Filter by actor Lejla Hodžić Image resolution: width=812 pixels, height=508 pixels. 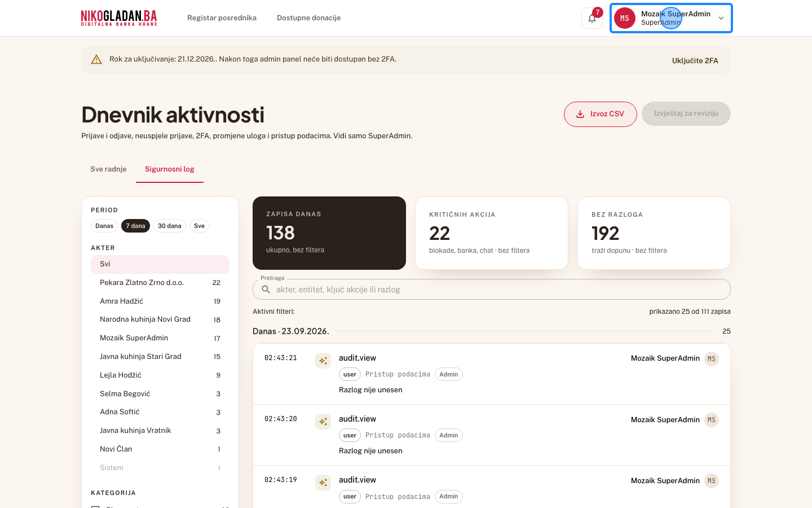(x=160, y=375)
